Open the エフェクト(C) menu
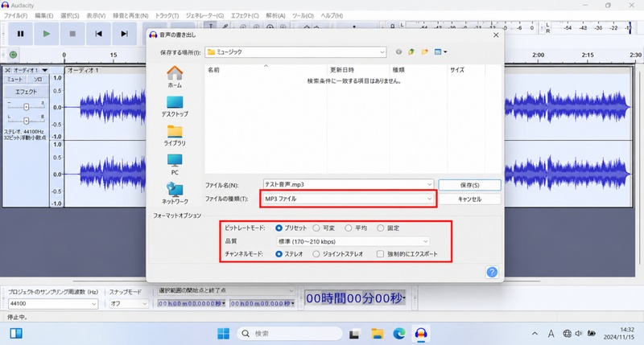Image resolution: width=644 pixels, height=345 pixels. pyautogui.click(x=245, y=15)
